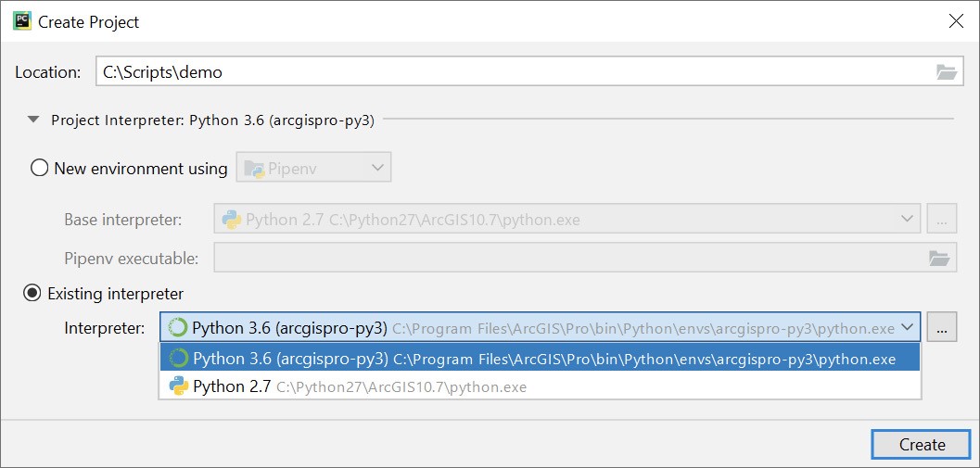Click the folder browse icon in Location field

pyautogui.click(x=947, y=72)
